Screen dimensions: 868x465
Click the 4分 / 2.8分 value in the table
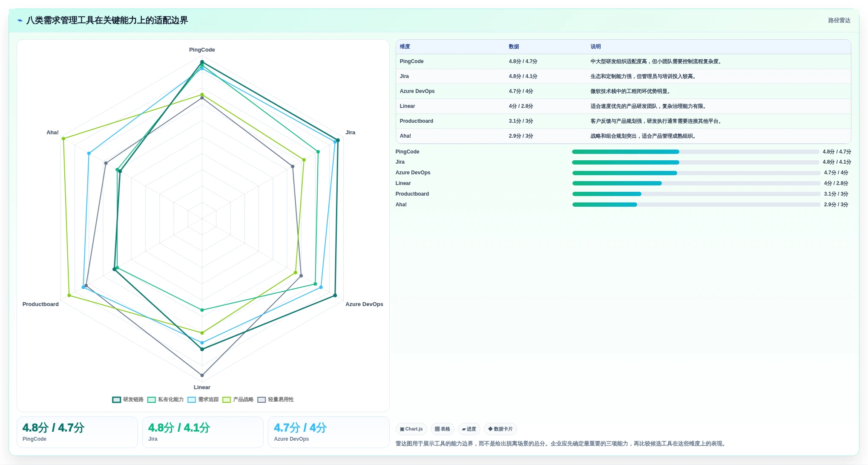coord(521,106)
